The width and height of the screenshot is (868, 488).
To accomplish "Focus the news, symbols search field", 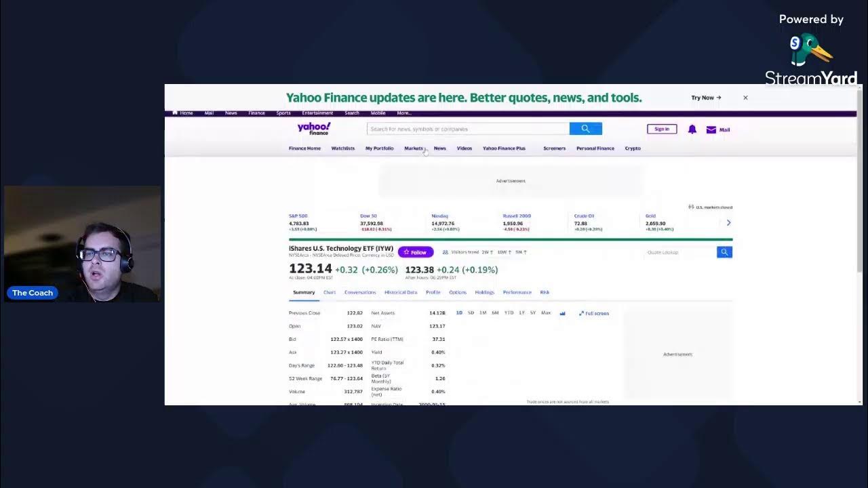I will pyautogui.click(x=468, y=129).
